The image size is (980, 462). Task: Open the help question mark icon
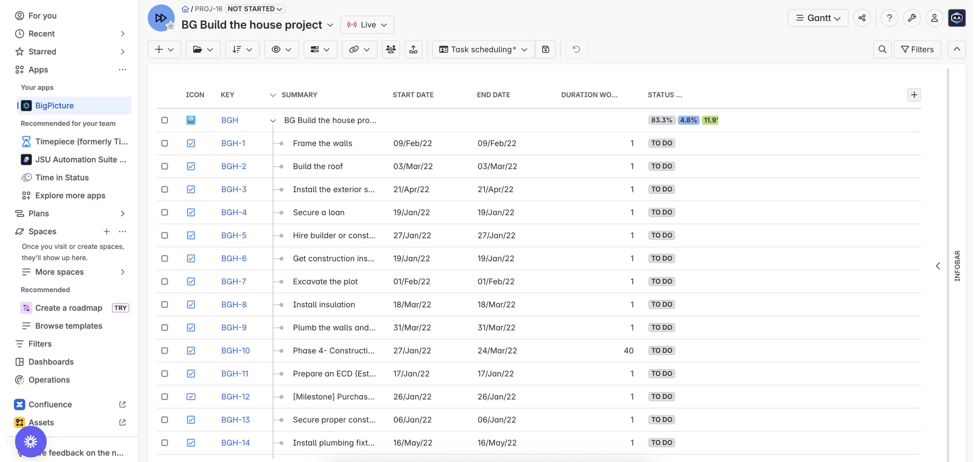coord(889,18)
